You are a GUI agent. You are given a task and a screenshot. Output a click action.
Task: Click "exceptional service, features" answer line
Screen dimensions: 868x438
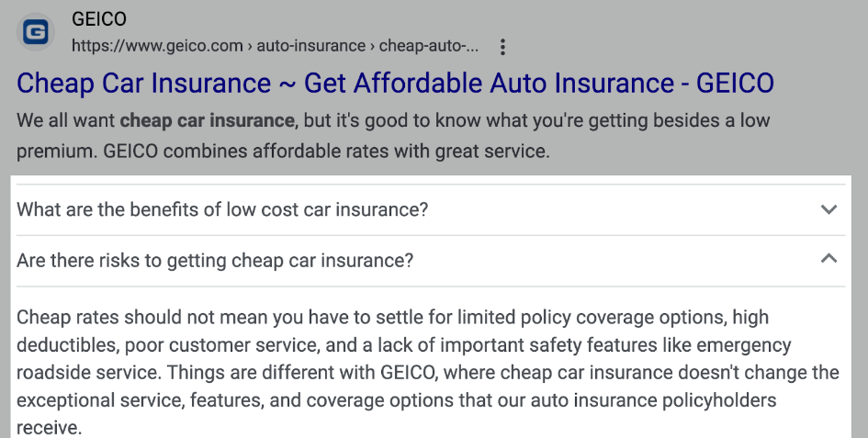pyautogui.click(x=397, y=399)
